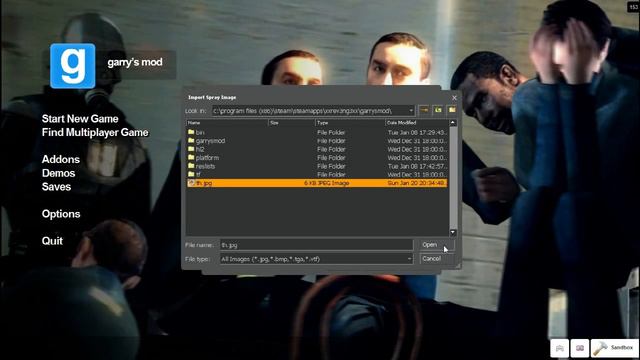
Task: Go up one folder level icon
Action: [x=424, y=110]
